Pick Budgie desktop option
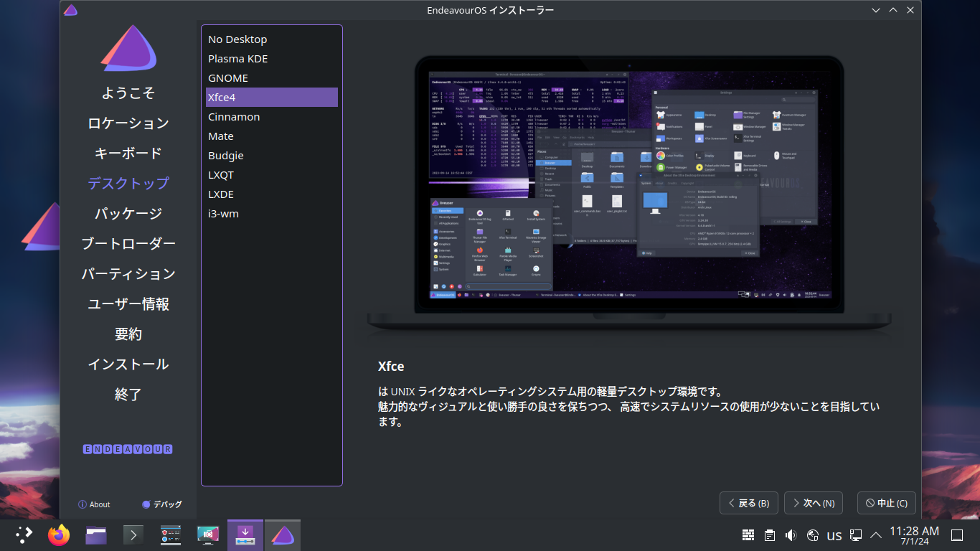Image resolution: width=980 pixels, height=551 pixels. (x=272, y=156)
